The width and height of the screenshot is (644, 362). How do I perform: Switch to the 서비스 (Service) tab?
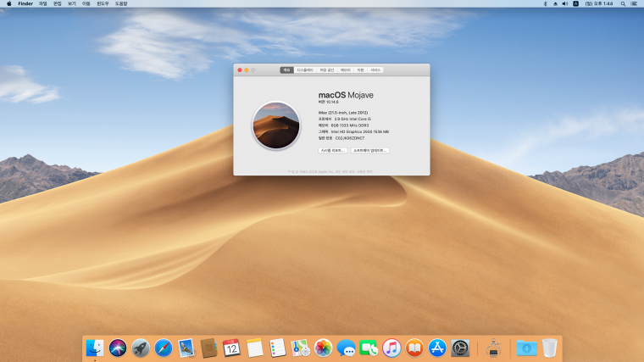click(375, 70)
